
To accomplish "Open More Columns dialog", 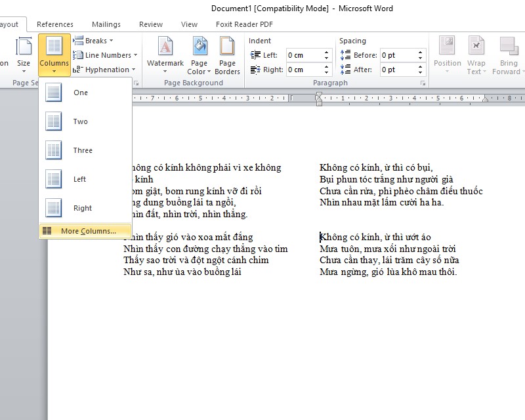I will 85,231.
